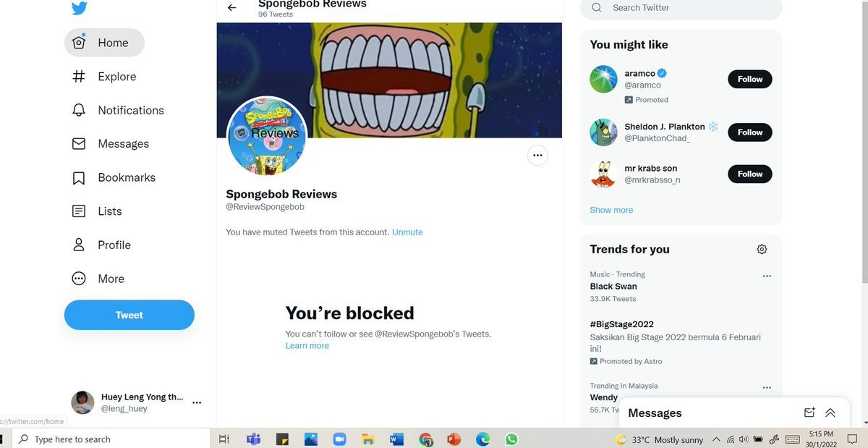The width and height of the screenshot is (868, 448).
Task: Open Sheldon J. Plankton avatar
Action: [603, 132]
